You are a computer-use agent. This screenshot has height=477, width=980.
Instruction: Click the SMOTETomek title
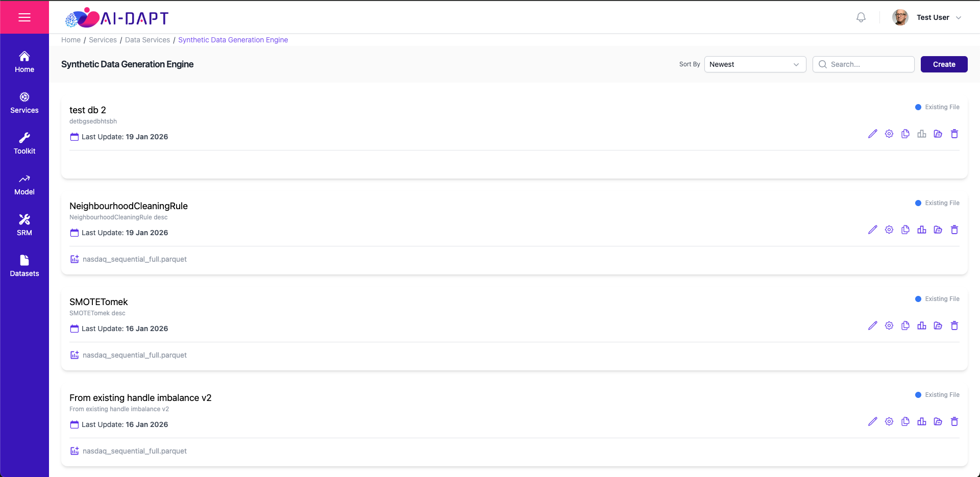[99, 302]
